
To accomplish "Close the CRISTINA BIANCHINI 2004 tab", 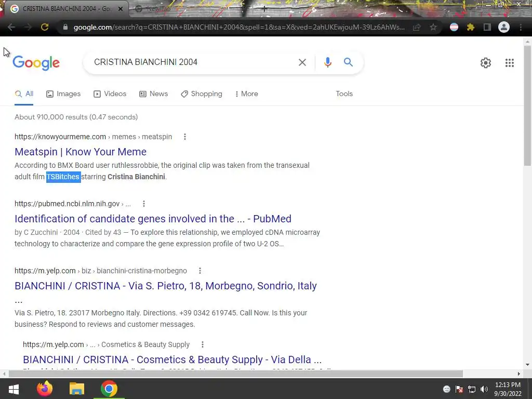I will pyautogui.click(x=121, y=9).
